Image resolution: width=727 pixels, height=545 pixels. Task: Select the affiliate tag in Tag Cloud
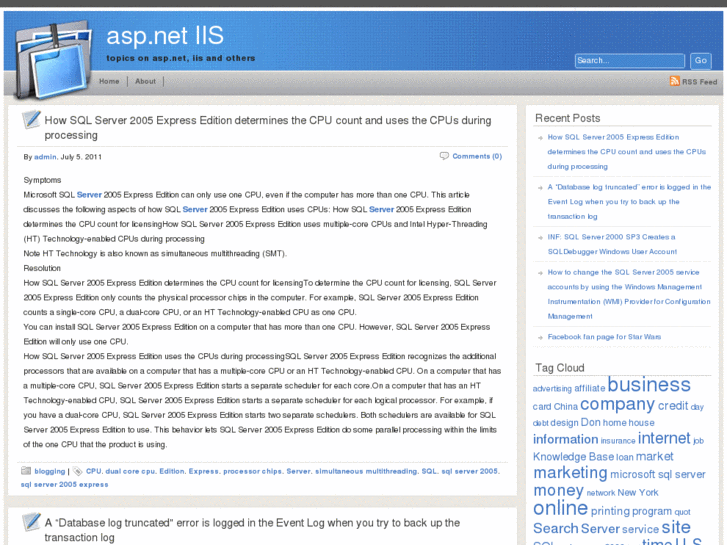[590, 388]
